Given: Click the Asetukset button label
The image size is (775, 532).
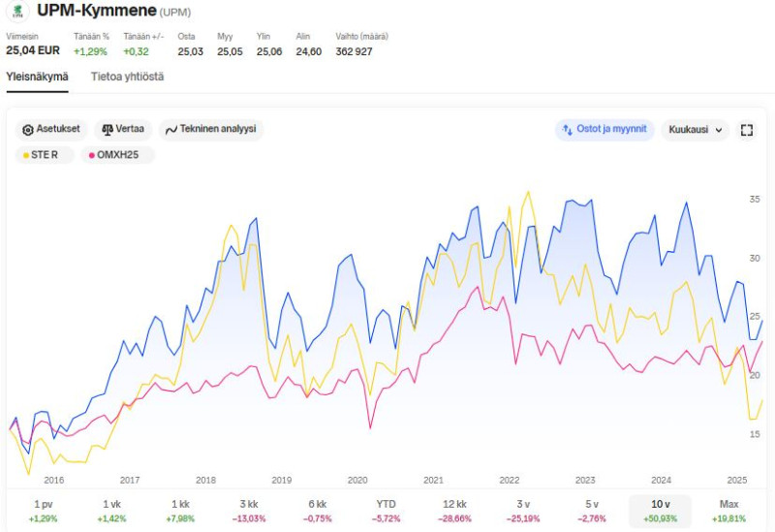Looking at the screenshot, I should 58,129.
